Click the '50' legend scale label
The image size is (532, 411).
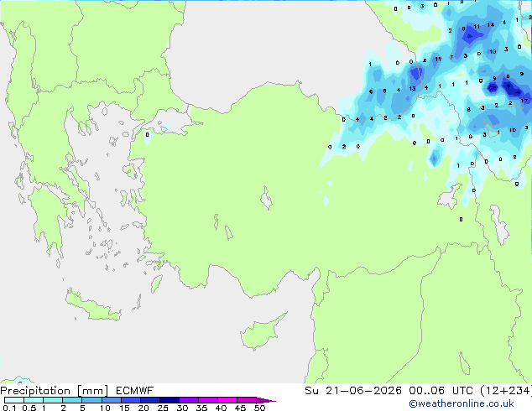259,408
